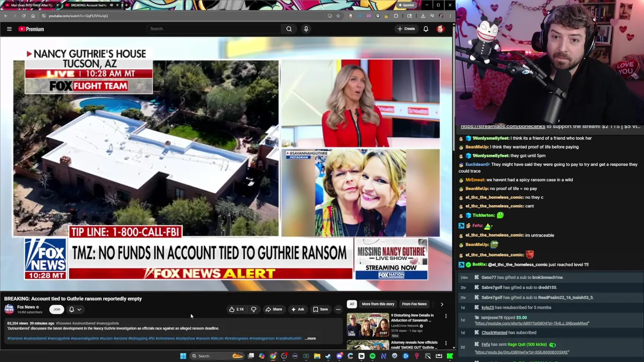Save video to playlist

[320, 309]
